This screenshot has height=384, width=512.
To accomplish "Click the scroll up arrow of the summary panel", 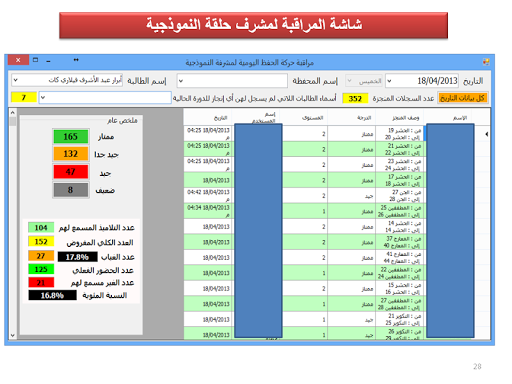I will click(x=13, y=112).
